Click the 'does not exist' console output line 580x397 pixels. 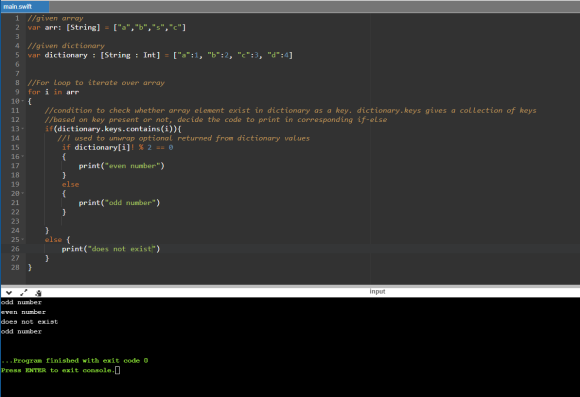tap(30, 322)
